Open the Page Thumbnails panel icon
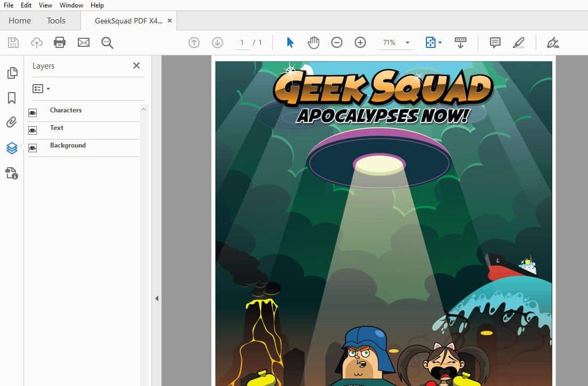 pos(12,72)
